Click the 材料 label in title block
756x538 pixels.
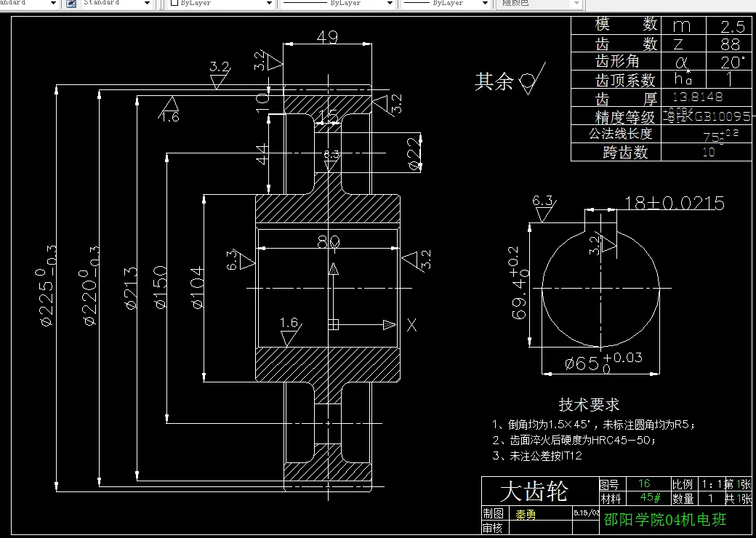coord(611,499)
